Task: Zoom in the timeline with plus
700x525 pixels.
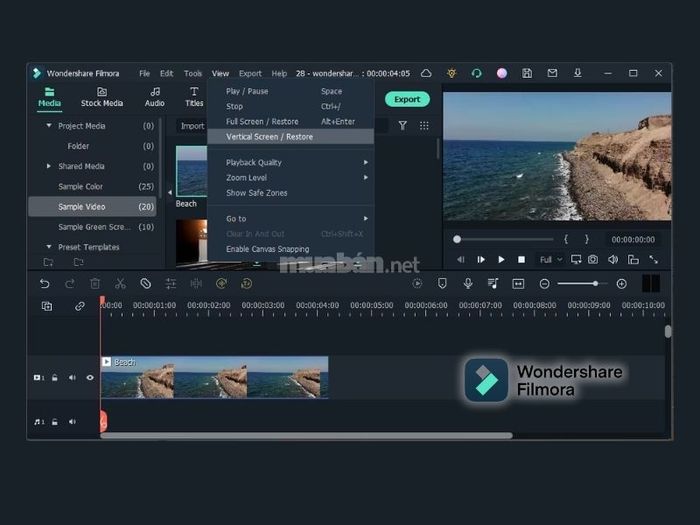Action: [x=621, y=283]
